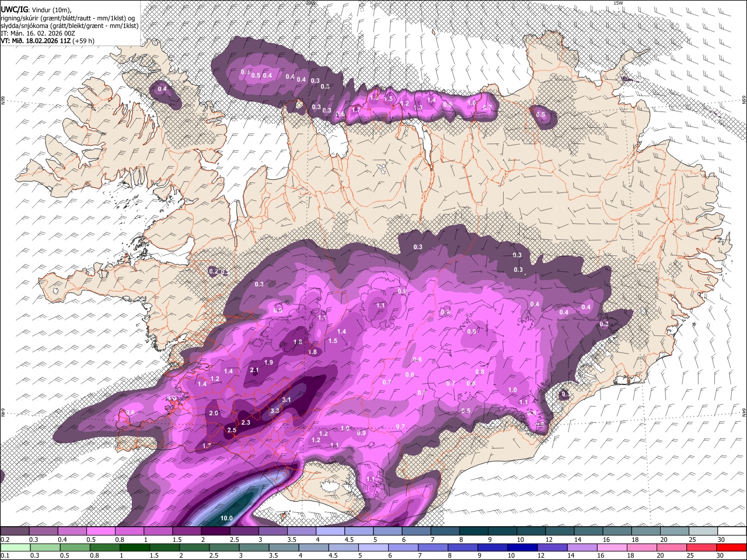The width and height of the screenshot is (747, 560).
Task: Click the bold UWC/IG title
Action: pos(13,9)
